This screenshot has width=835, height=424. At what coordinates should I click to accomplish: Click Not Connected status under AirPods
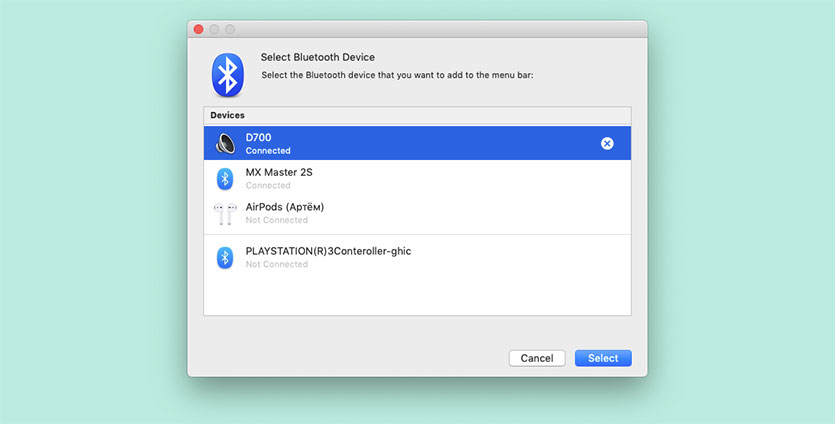[276, 220]
